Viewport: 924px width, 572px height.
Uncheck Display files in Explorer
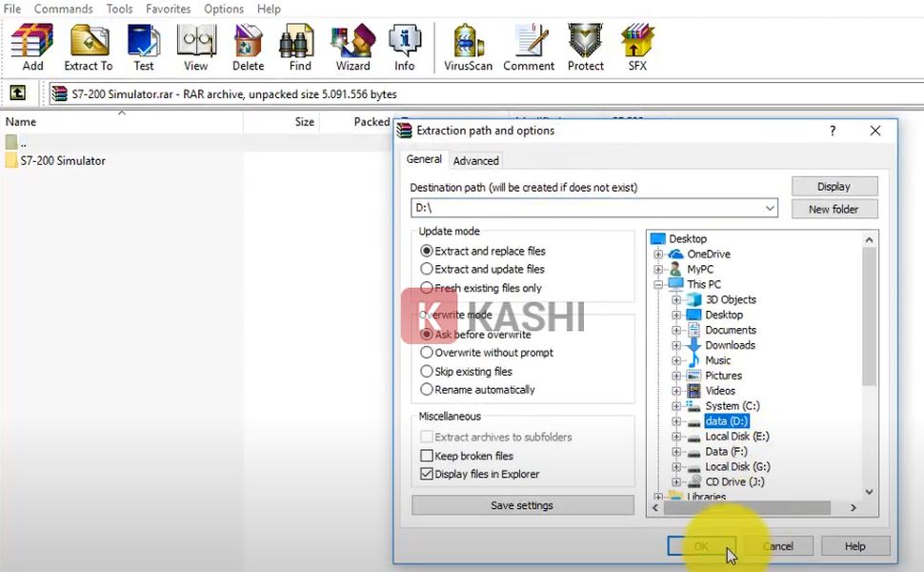tap(426, 474)
